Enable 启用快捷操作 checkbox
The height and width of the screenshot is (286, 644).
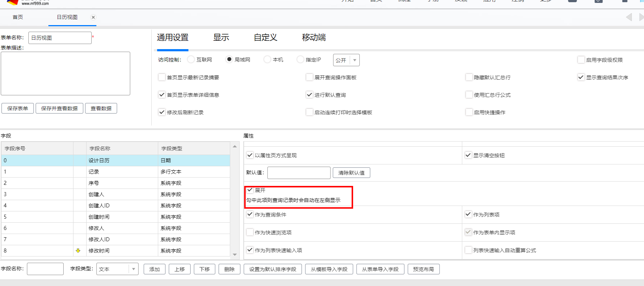click(469, 112)
